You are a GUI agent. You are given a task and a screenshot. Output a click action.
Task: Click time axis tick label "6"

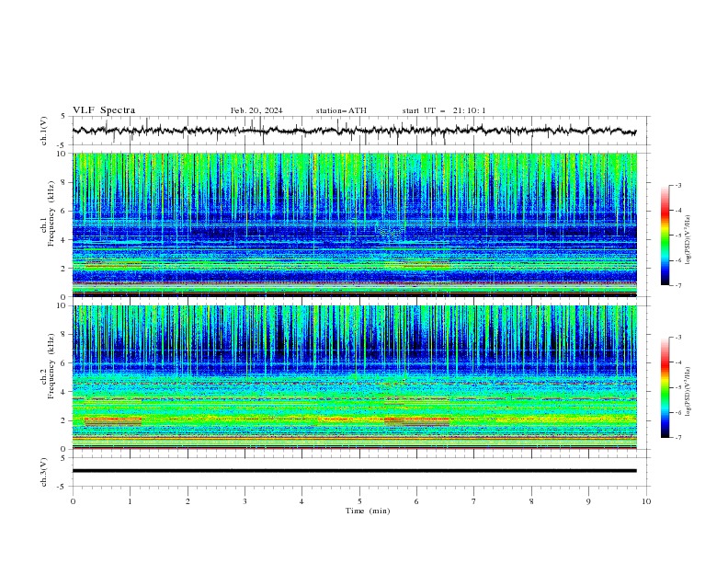[416, 501]
